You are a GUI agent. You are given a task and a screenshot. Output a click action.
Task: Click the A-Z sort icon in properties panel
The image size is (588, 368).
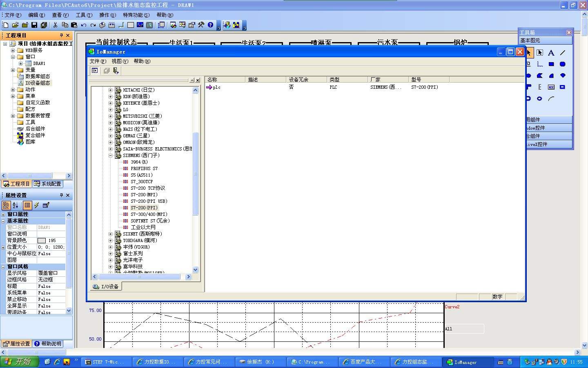pos(16,205)
